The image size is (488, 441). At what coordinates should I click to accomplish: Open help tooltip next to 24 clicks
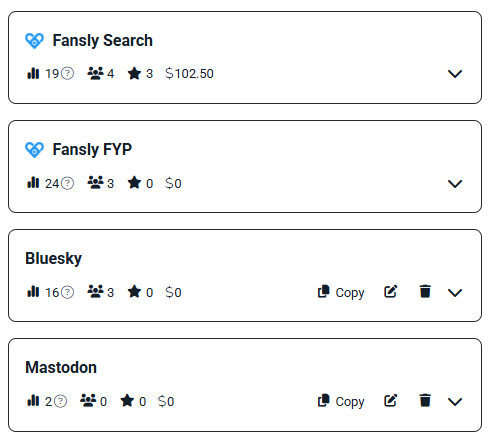tap(68, 183)
